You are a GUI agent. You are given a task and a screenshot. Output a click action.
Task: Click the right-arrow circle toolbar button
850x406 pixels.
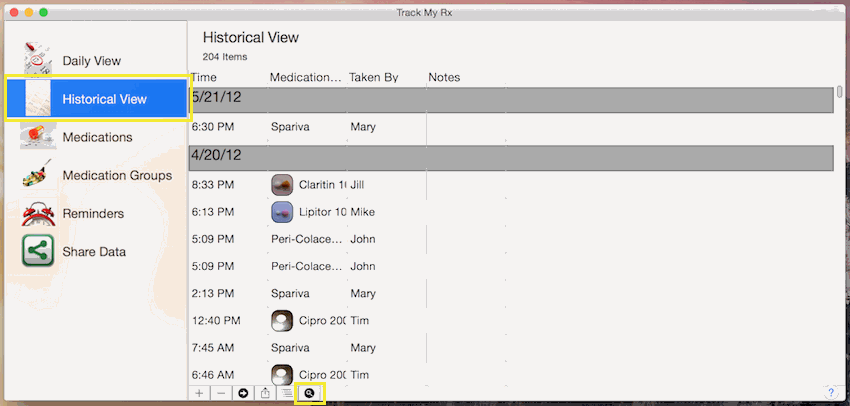[243, 394]
